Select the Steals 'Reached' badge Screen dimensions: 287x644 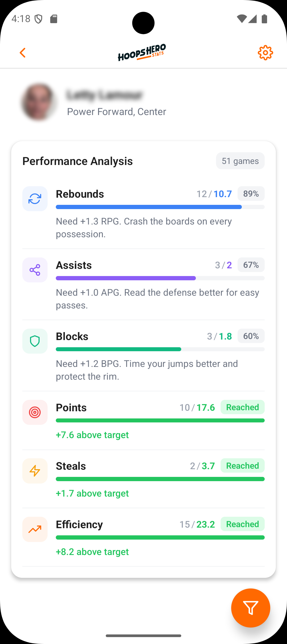pos(242,465)
